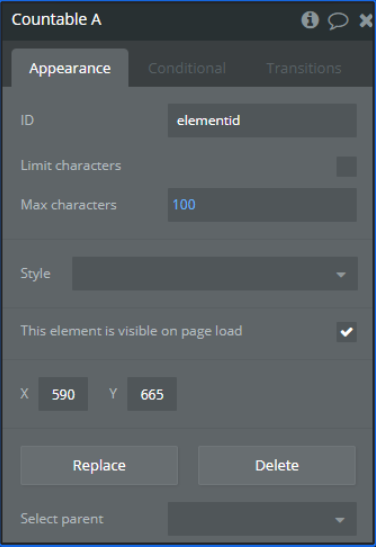Click the X position field showing 590
This screenshot has height=547, width=376.
(x=63, y=394)
